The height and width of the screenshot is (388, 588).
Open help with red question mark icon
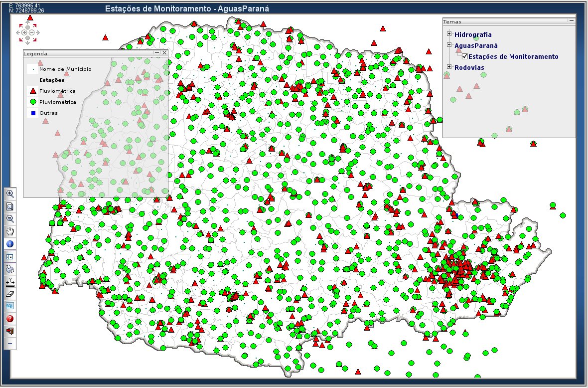pos(10,318)
